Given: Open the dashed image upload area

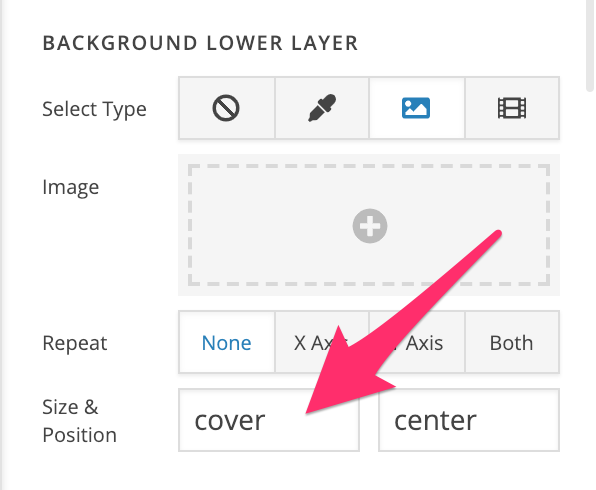Looking at the screenshot, I should pos(369,225).
